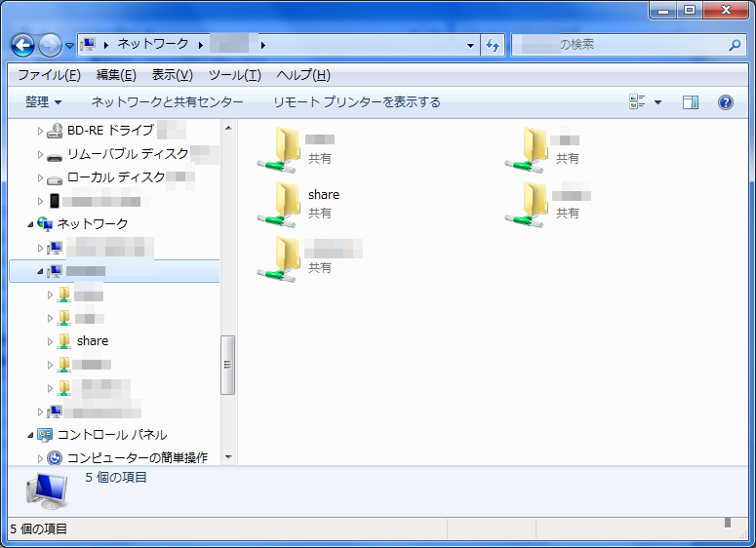756x548 pixels.
Task: Toggle the preview pane icon
Action: [691, 102]
